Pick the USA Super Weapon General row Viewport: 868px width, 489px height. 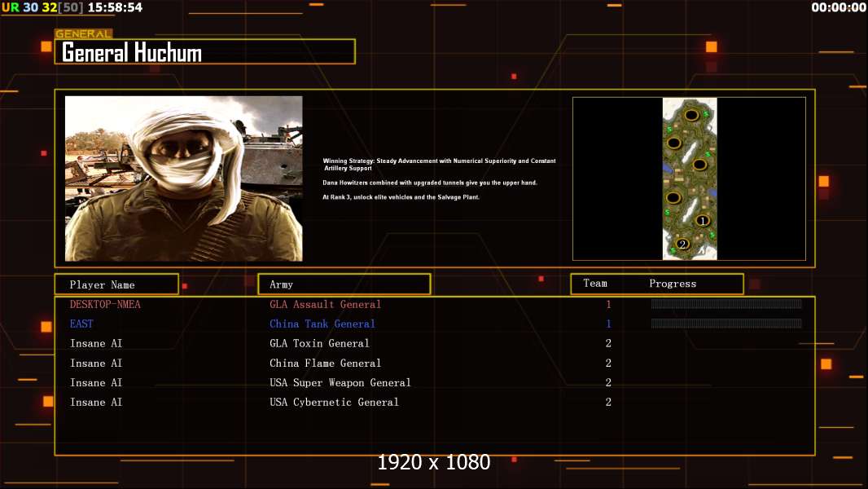[x=340, y=383]
